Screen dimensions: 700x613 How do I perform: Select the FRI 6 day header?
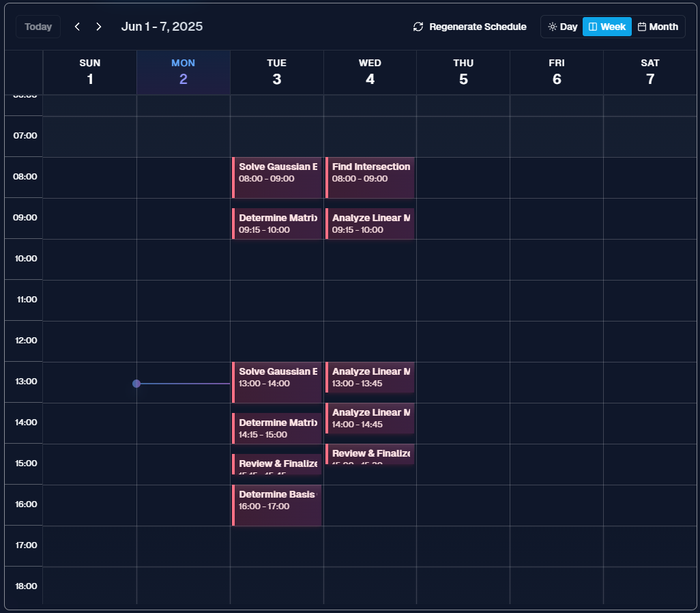(x=557, y=72)
